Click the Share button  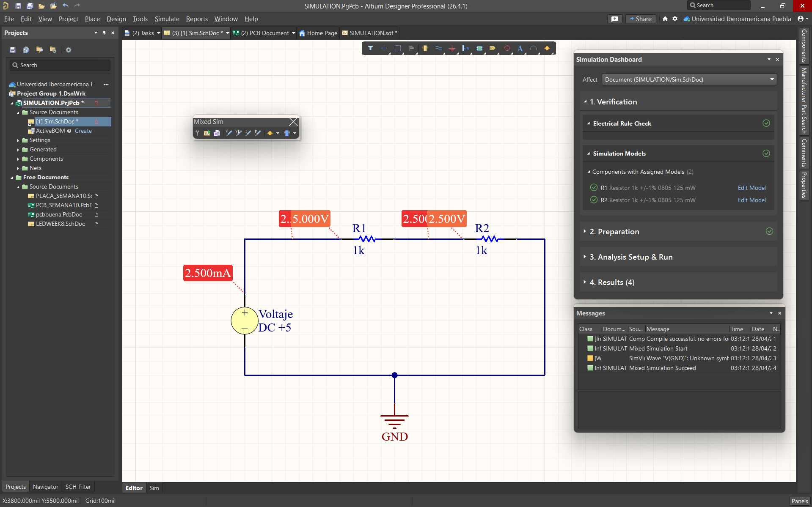pyautogui.click(x=640, y=19)
